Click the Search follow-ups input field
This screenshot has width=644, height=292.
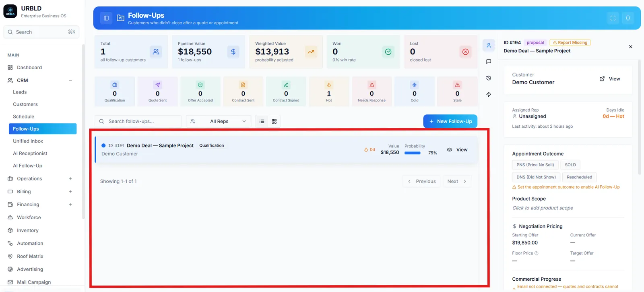pos(138,121)
